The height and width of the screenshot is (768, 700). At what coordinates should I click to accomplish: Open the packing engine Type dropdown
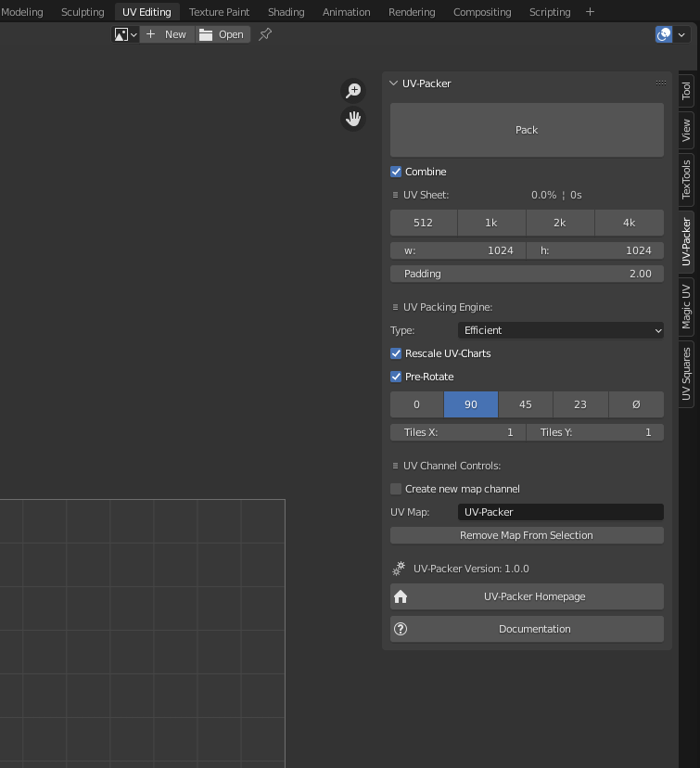[x=561, y=330]
